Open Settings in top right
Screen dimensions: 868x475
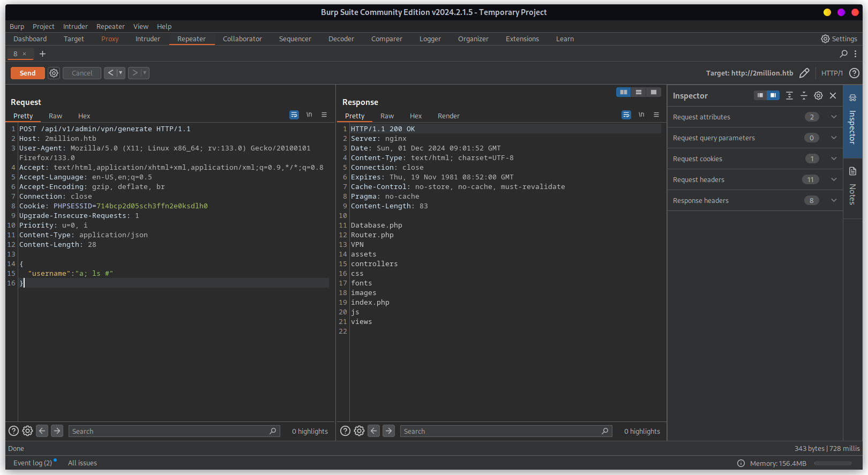click(x=839, y=39)
